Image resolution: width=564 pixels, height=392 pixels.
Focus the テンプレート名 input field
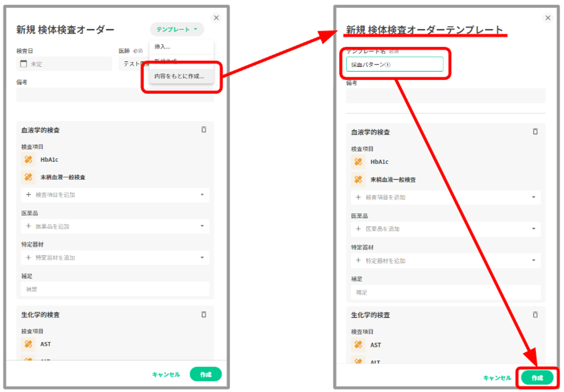tap(394, 65)
